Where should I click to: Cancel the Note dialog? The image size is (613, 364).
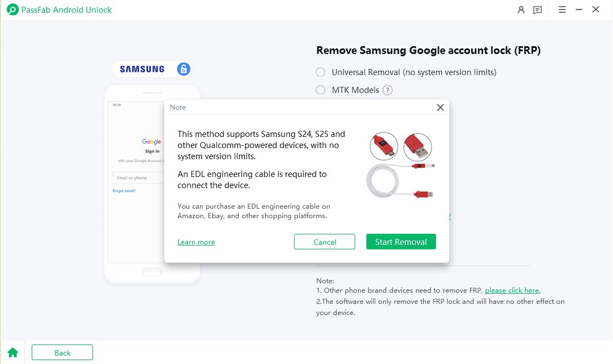324,242
